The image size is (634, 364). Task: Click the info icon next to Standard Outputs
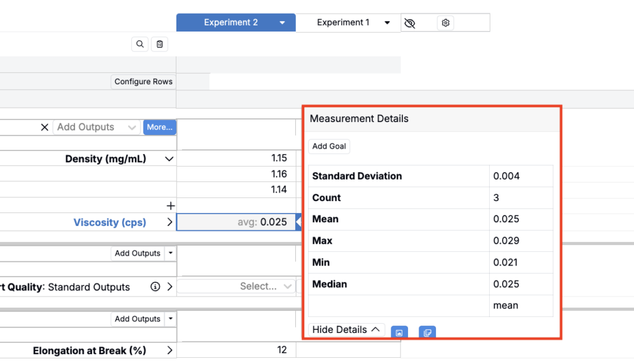tap(155, 287)
